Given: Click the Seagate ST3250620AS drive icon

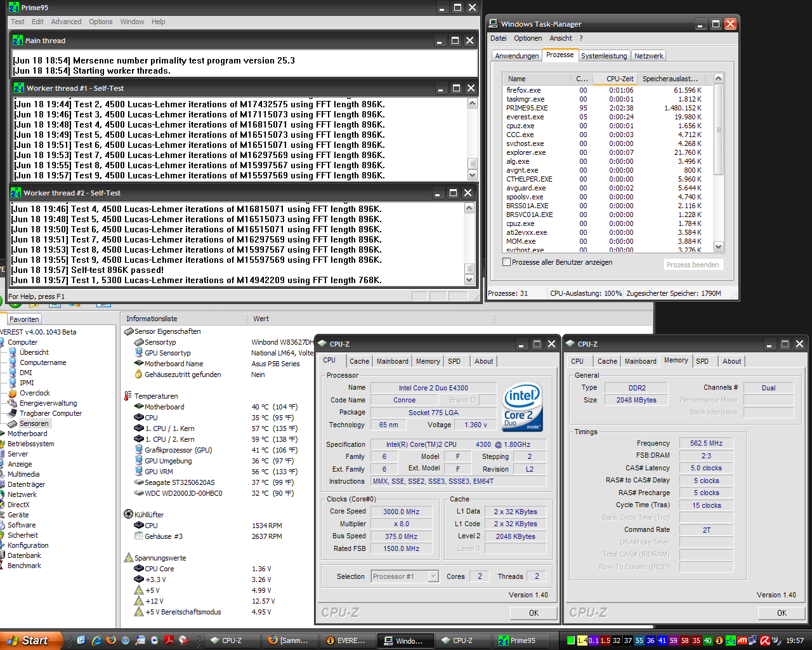Looking at the screenshot, I should (139, 482).
